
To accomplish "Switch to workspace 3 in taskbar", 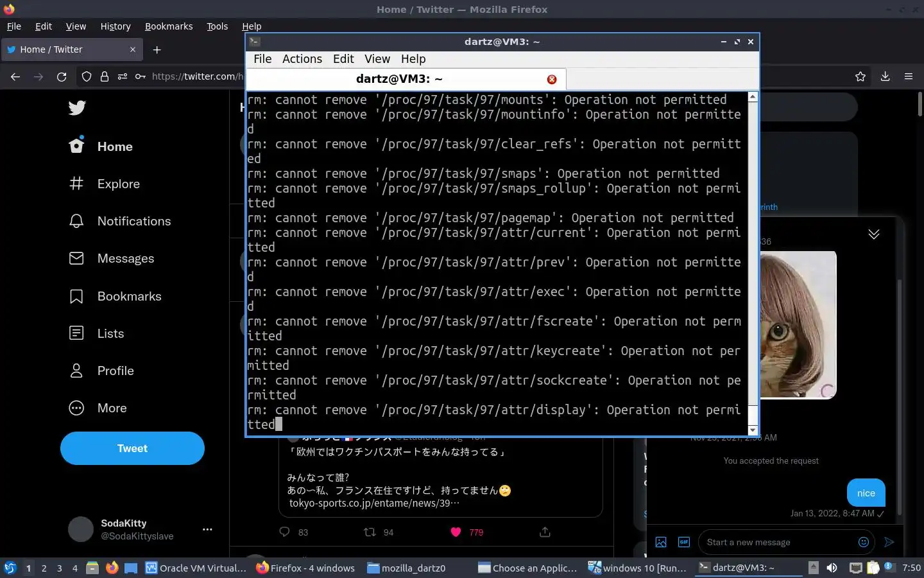I will click(x=60, y=568).
